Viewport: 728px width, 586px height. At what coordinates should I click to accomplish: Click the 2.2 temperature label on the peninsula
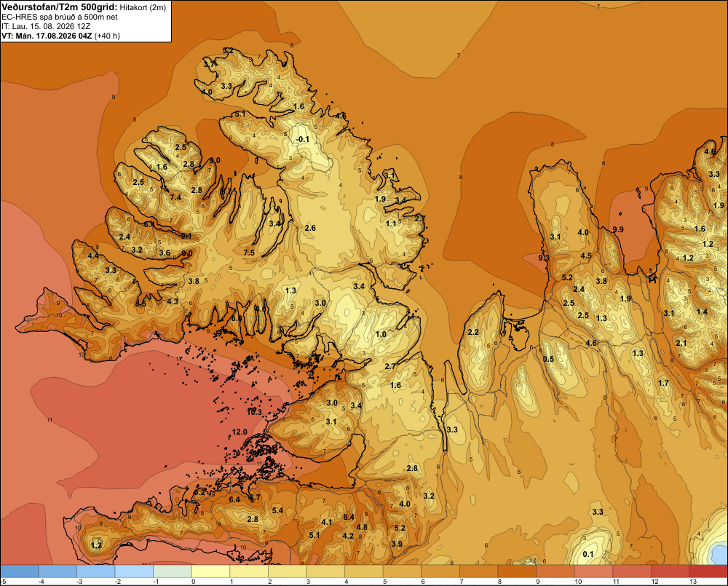[x=473, y=332]
